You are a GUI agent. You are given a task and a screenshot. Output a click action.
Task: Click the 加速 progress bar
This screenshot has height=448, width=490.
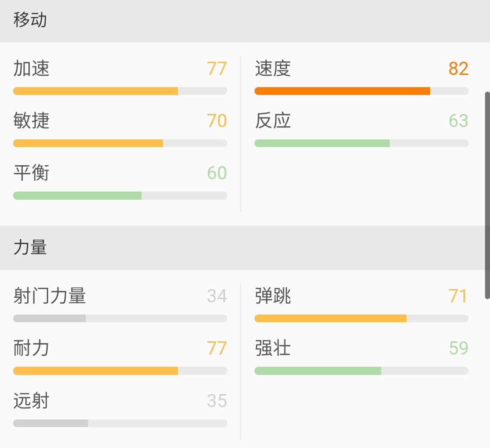point(120,91)
